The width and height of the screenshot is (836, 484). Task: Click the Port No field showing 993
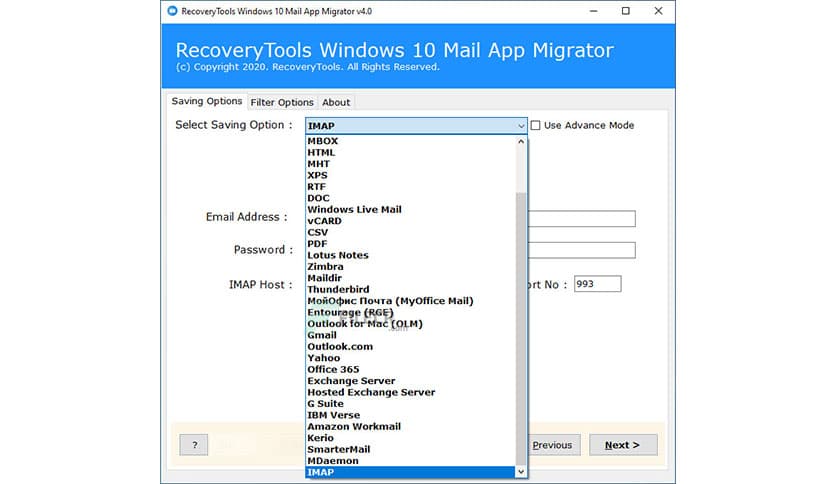pos(597,284)
